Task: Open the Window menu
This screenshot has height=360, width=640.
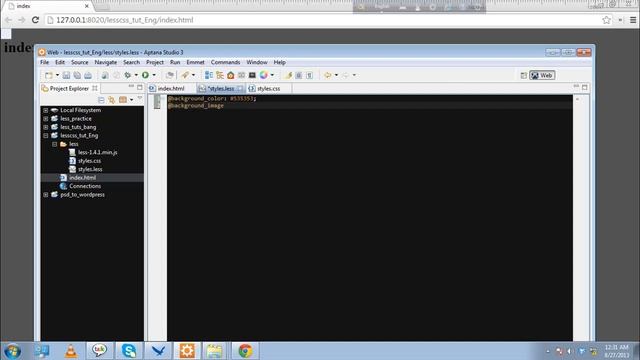Action: pos(257,62)
